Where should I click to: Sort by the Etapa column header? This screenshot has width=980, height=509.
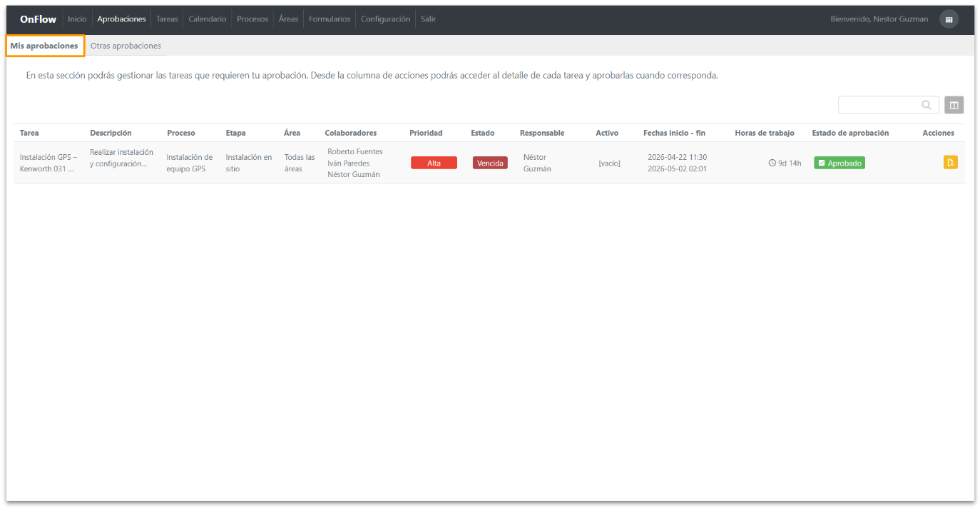pyautogui.click(x=235, y=133)
